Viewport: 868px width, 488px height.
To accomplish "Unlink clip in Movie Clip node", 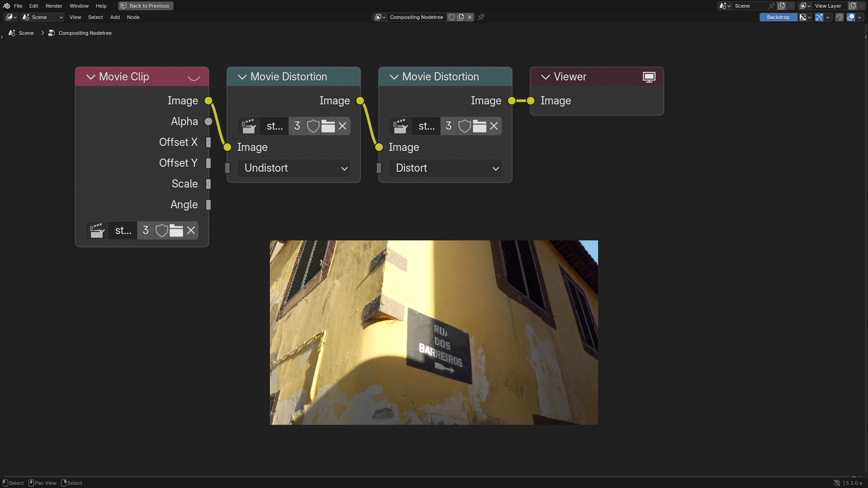I will coord(191,230).
